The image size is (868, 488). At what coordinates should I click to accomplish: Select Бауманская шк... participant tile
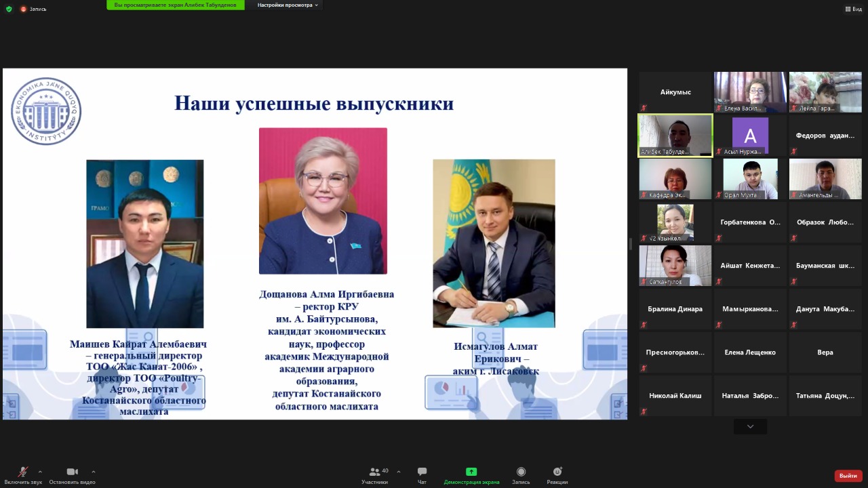(825, 266)
